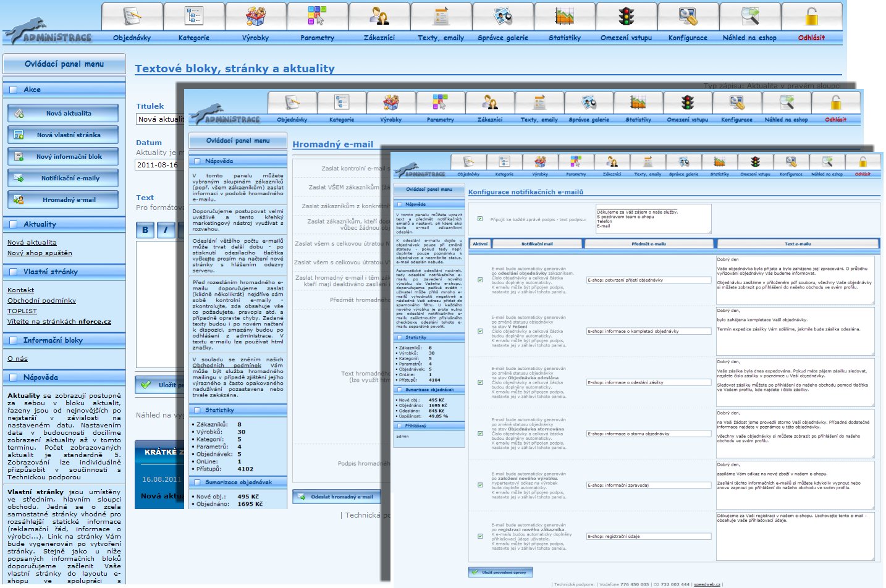Open Statistiky chart icon in the topmost navigation bar
The width and height of the screenshot is (886, 588).
point(564,17)
